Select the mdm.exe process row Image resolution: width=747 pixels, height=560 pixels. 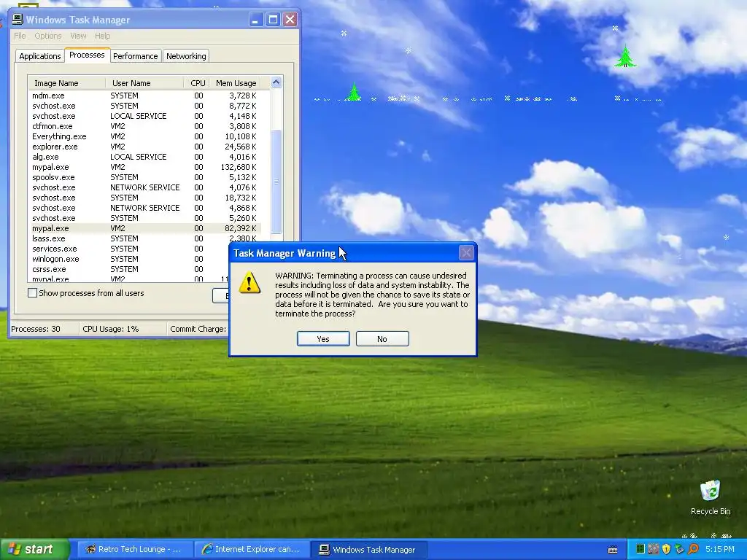point(144,96)
